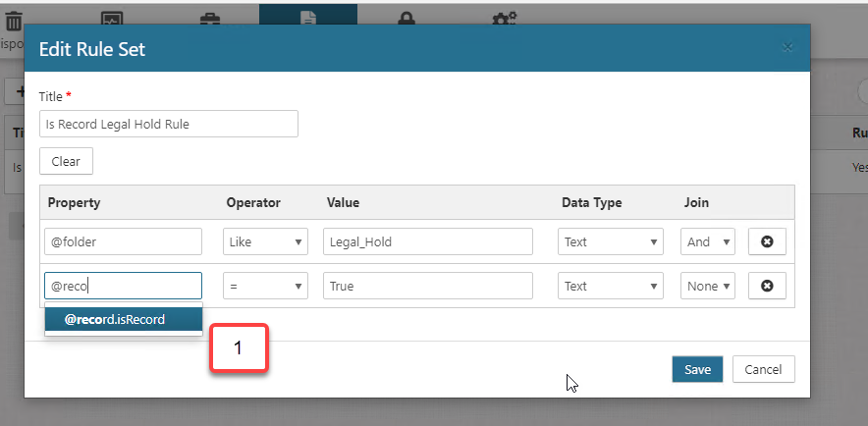Click the Title input field

click(168, 125)
